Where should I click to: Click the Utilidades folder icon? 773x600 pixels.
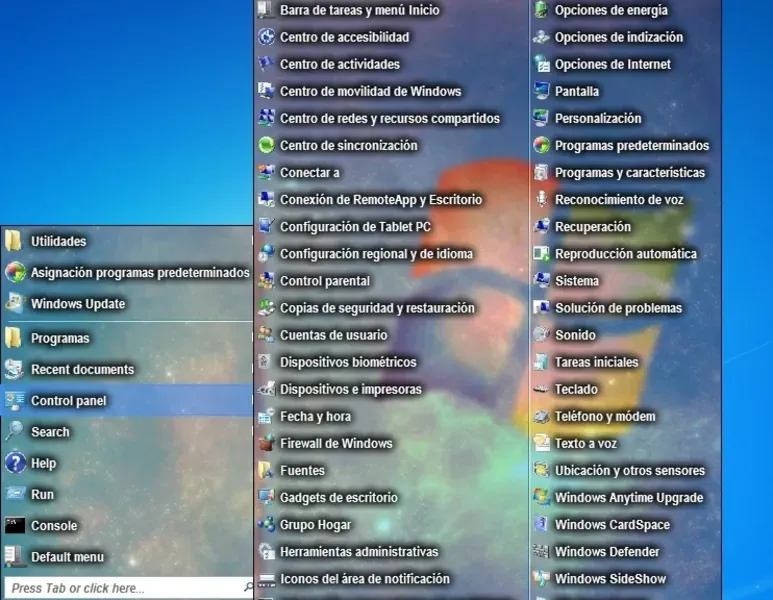click(x=13, y=241)
